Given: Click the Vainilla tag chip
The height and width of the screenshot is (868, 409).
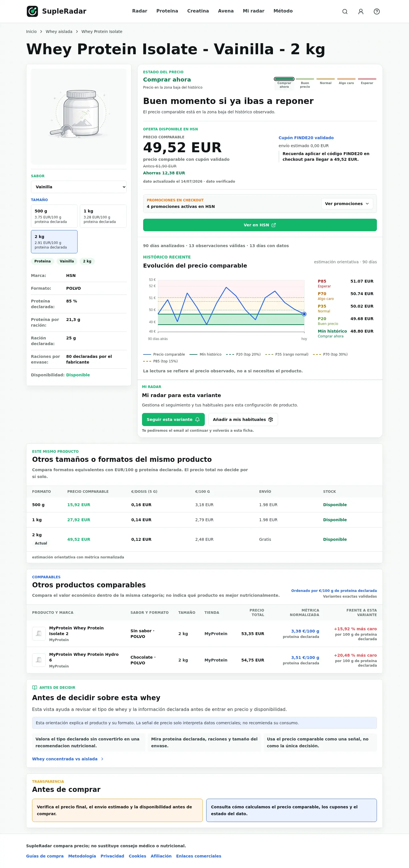Looking at the screenshot, I should pos(67,261).
